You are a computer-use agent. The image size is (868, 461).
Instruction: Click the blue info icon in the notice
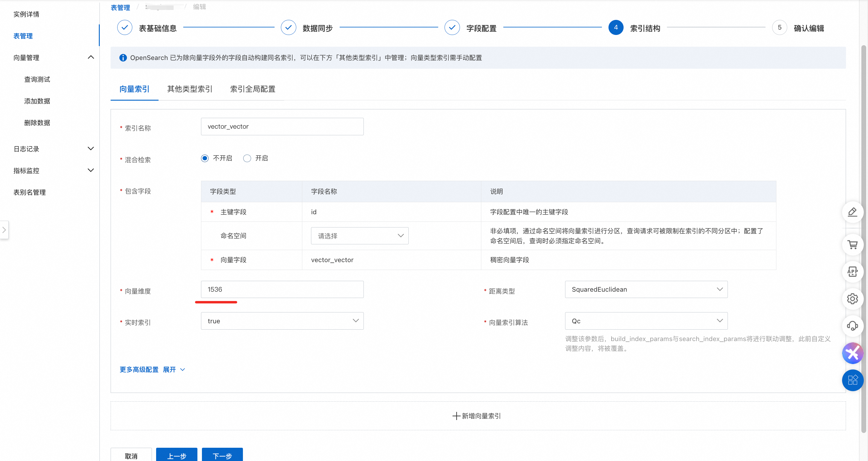tap(123, 58)
